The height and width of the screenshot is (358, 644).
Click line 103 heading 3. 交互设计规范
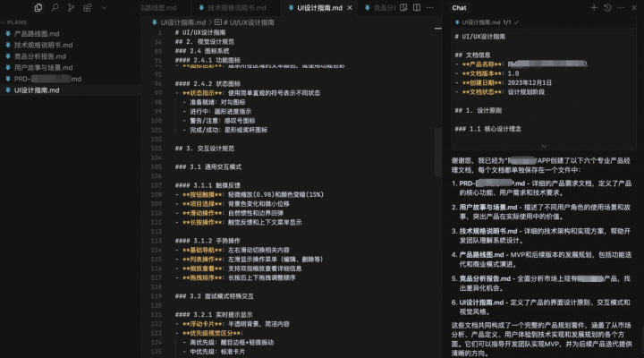(205, 149)
